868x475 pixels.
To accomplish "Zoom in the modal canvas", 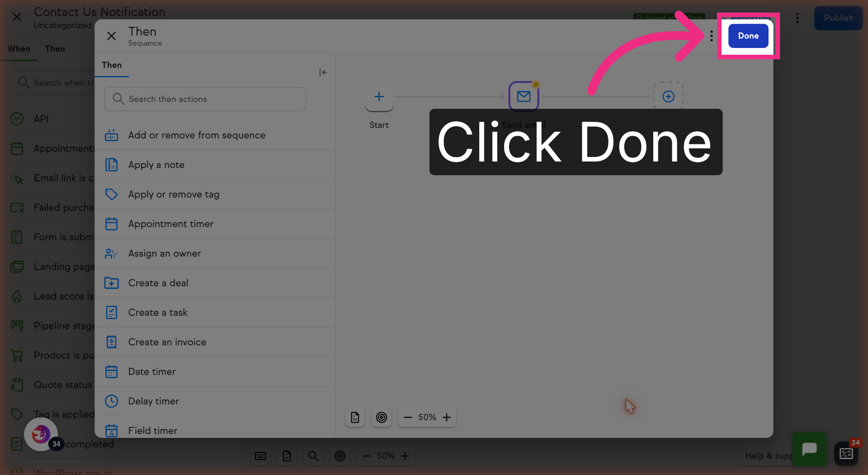I will coord(447,417).
